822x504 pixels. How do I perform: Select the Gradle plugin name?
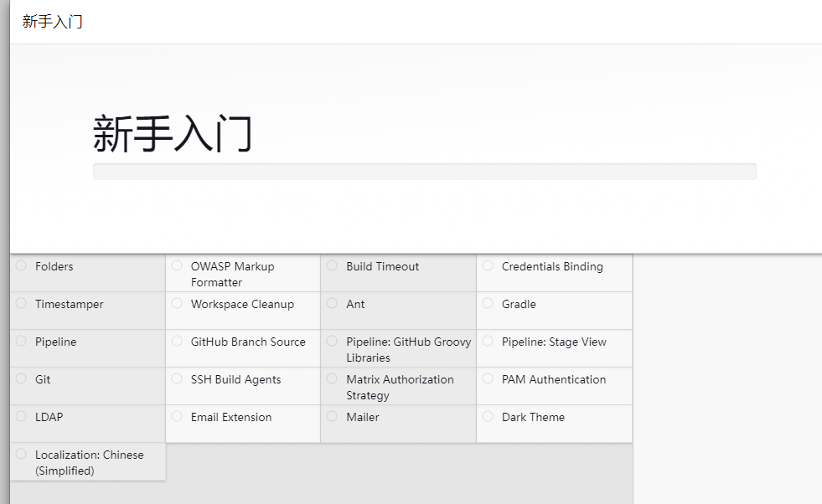point(519,304)
